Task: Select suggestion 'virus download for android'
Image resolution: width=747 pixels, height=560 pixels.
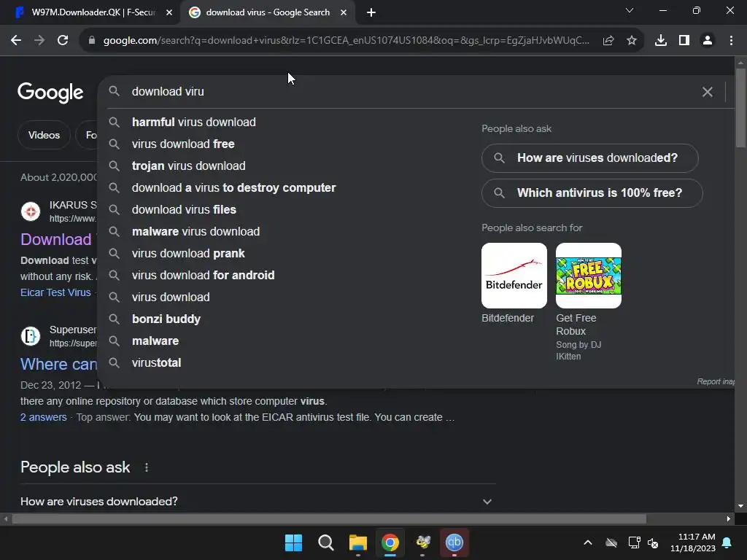Action: pyautogui.click(x=203, y=276)
